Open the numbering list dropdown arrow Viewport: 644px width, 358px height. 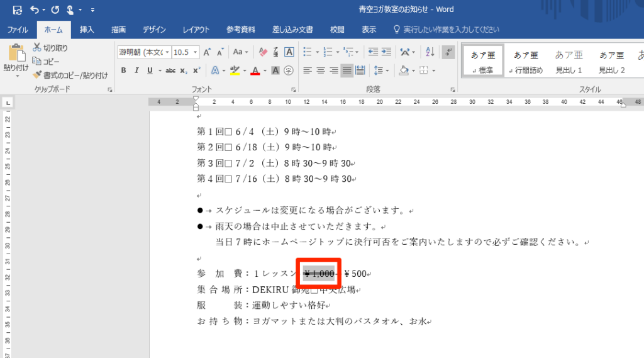pos(338,52)
